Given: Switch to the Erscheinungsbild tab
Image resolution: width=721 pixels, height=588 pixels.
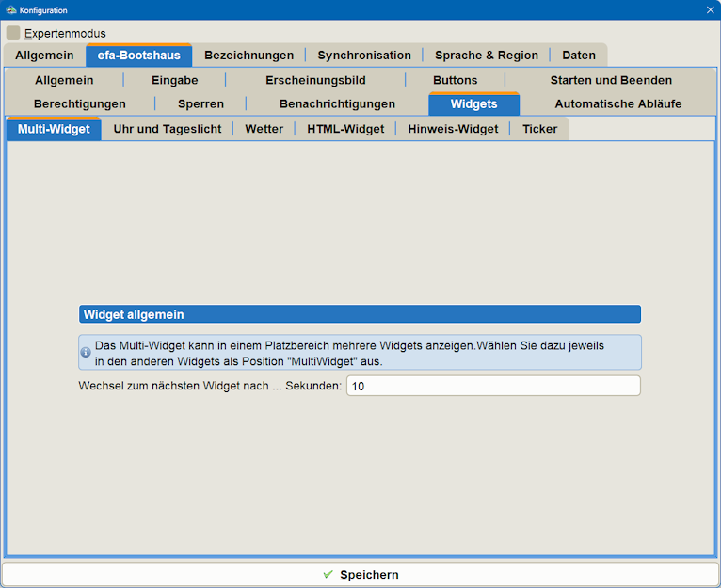Looking at the screenshot, I should [315, 80].
